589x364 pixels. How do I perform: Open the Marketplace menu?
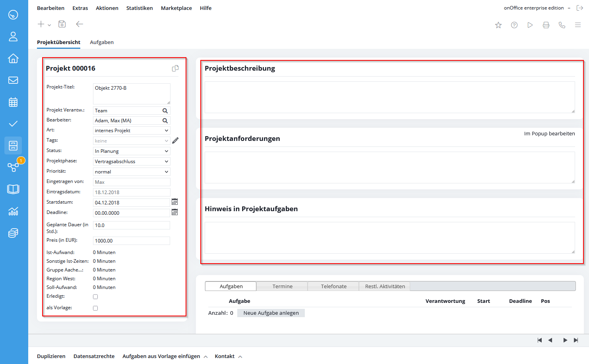176,8
